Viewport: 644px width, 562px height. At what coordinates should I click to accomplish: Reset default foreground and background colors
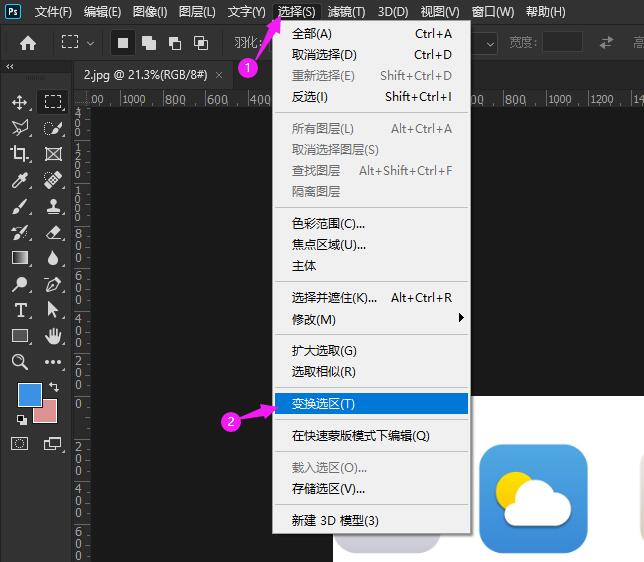coord(22,419)
